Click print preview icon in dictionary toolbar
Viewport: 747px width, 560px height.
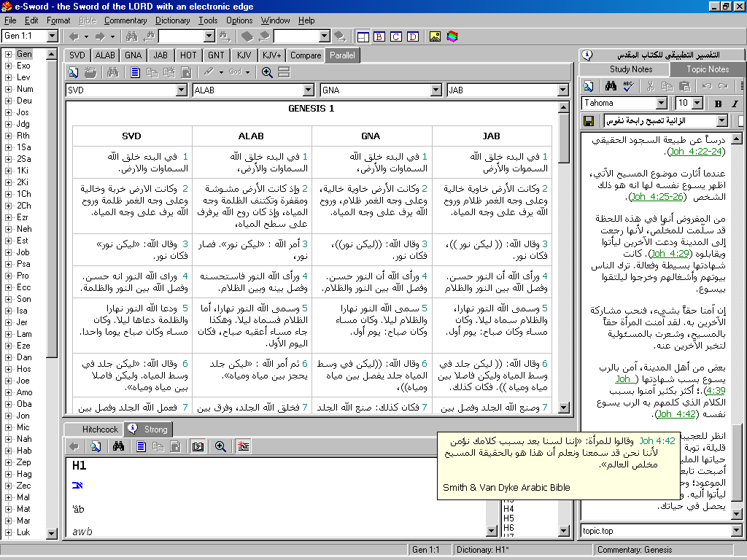tap(96, 446)
